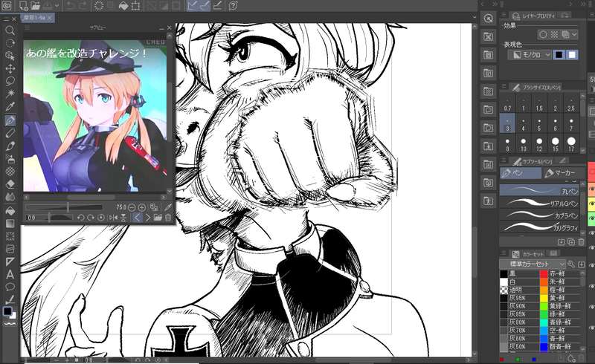Image resolution: width=595 pixels, height=364 pixels.
Task: Toggle the sub view eyedropper mode
Action: pyautogui.click(x=168, y=207)
